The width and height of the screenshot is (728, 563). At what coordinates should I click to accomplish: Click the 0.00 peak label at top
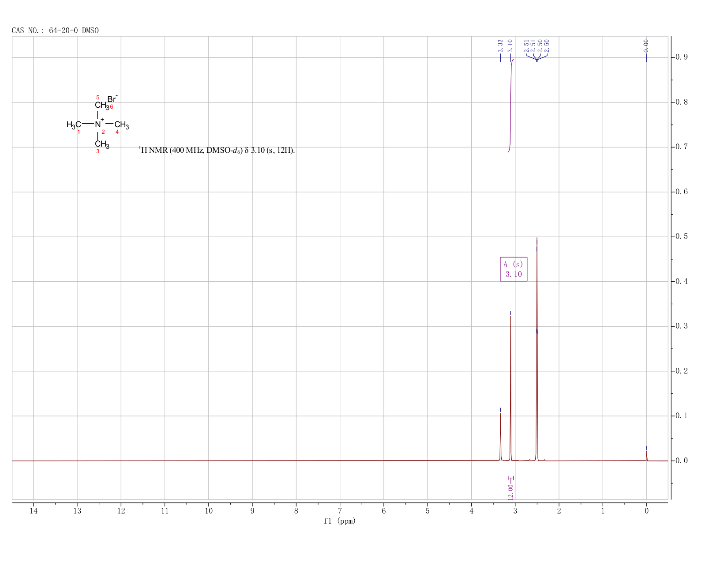[646, 45]
